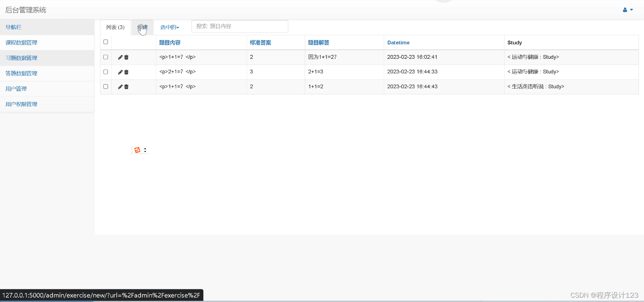This screenshot has height=302, width=644.
Task: Click standard answer 3 cell
Action: (276, 72)
